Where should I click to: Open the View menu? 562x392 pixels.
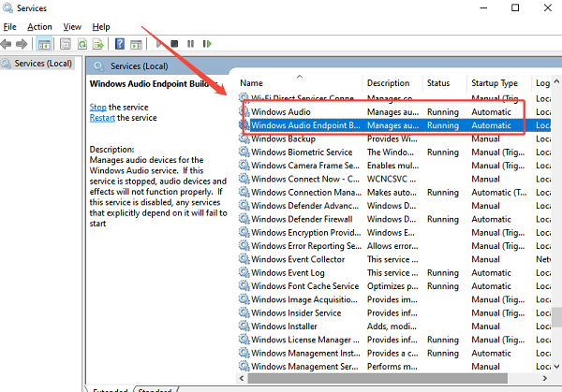[x=72, y=27]
